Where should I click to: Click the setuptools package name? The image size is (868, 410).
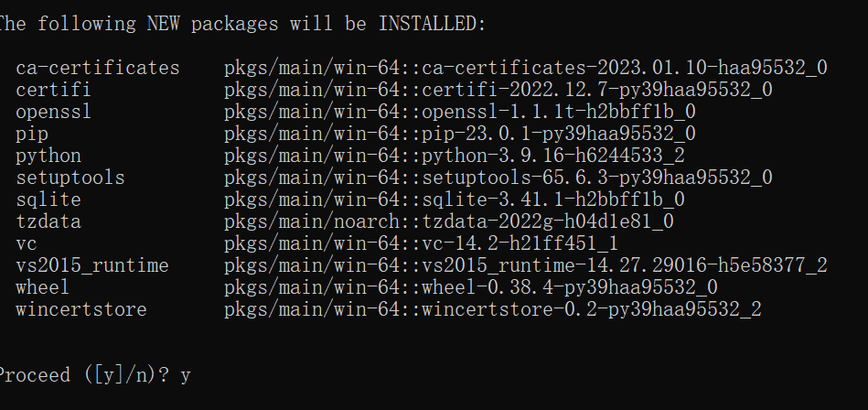point(70,178)
